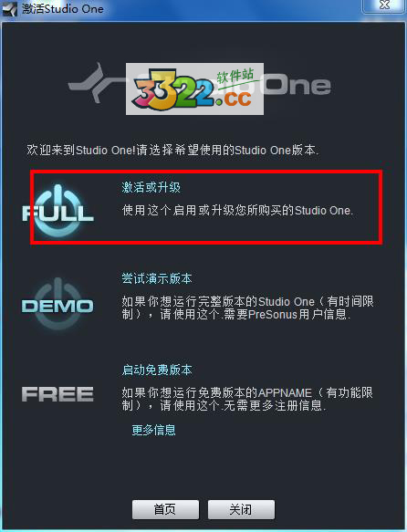Screen dimensions: 407x532
Task: Open the 尝试演示版本 link
Action: point(157,278)
